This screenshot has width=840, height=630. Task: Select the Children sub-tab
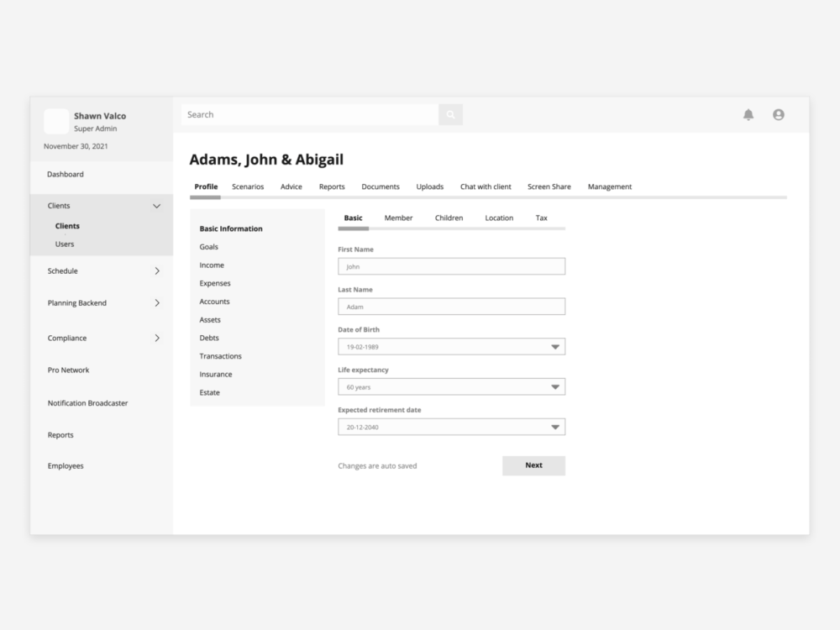(449, 218)
